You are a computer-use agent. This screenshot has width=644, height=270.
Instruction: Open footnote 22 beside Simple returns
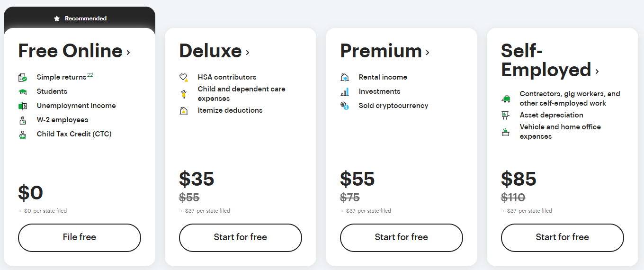pos(90,75)
